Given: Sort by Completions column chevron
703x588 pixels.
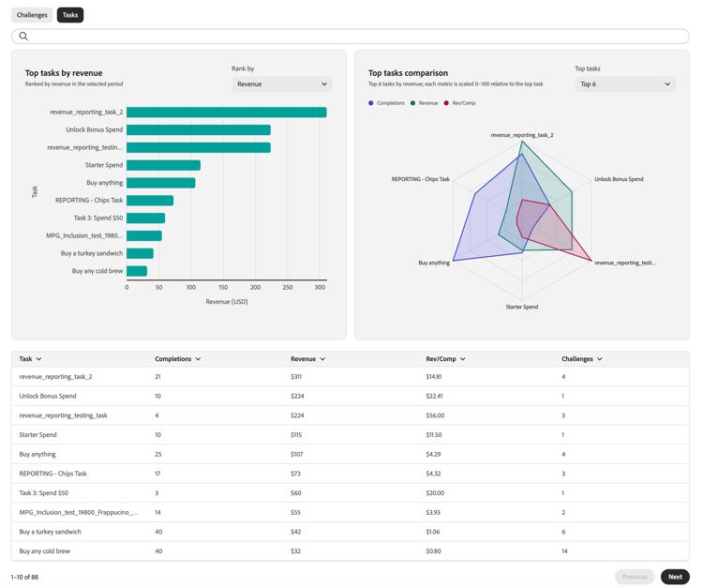Looking at the screenshot, I should tap(198, 359).
